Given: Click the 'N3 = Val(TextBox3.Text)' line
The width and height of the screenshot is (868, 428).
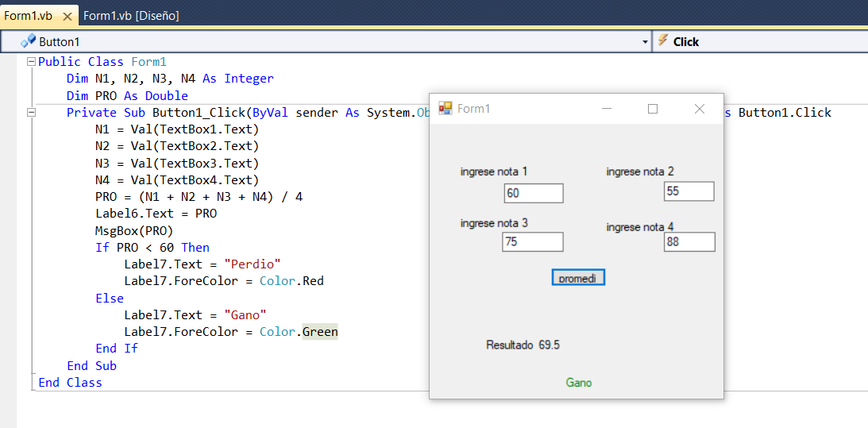Looking at the screenshot, I should (176, 164).
